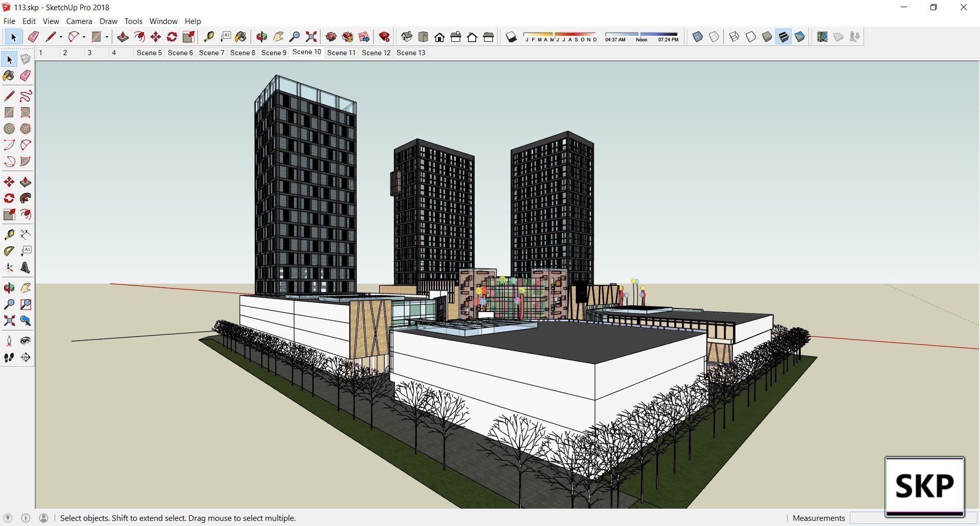Click the credits info status icon
Image resolution: width=980 pixels, height=526 pixels.
tap(26, 518)
